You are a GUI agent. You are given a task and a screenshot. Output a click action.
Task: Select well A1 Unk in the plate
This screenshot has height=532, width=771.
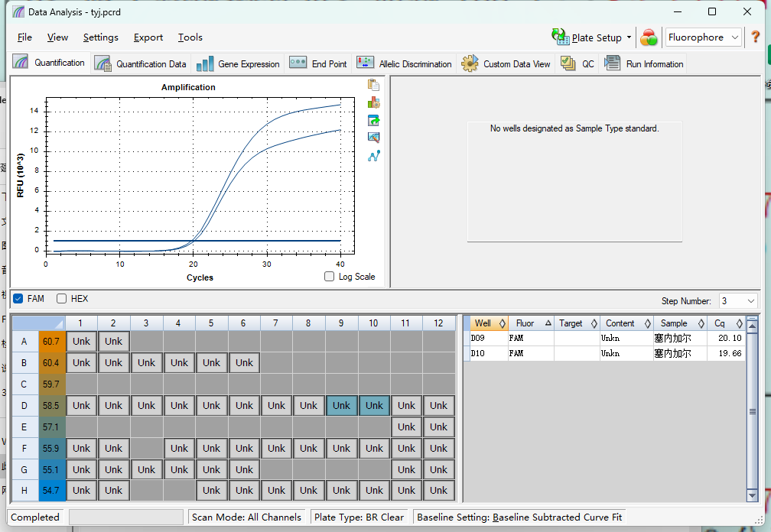81,342
